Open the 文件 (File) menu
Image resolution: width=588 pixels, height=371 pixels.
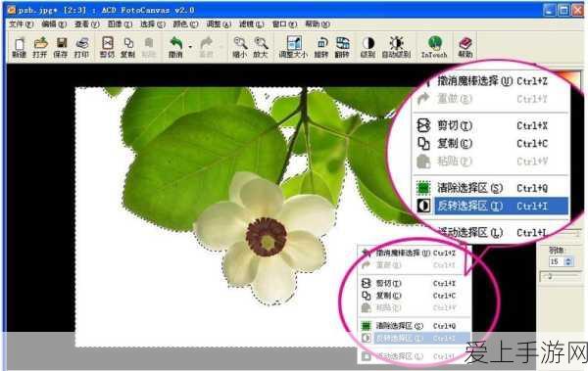pyautogui.click(x=21, y=24)
